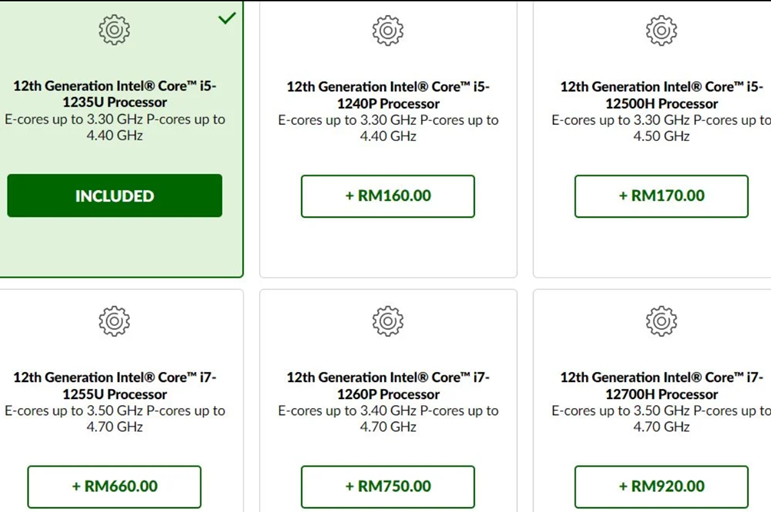Viewport: 771px width, 512px height.
Task: Click gear icon above i7-12700H Processor
Action: (661, 321)
